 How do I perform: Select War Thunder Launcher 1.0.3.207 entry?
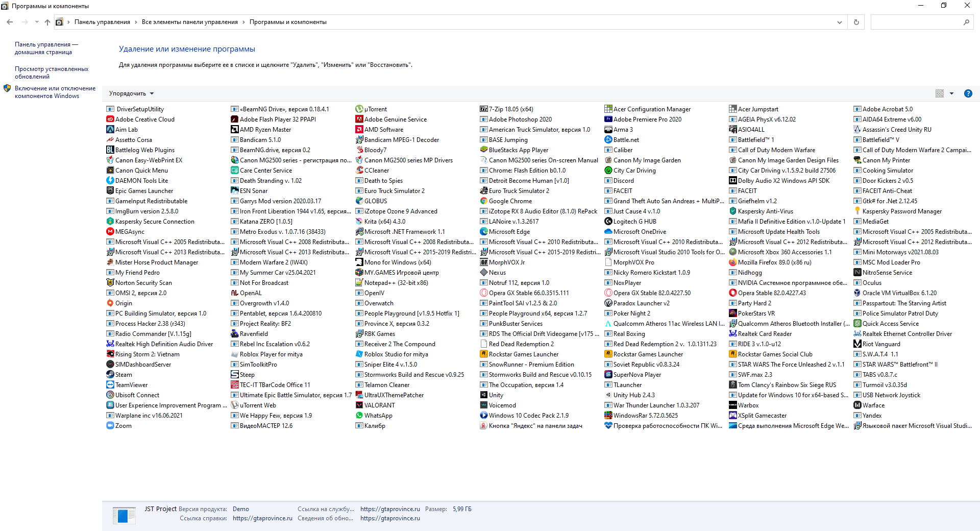[x=652, y=405]
